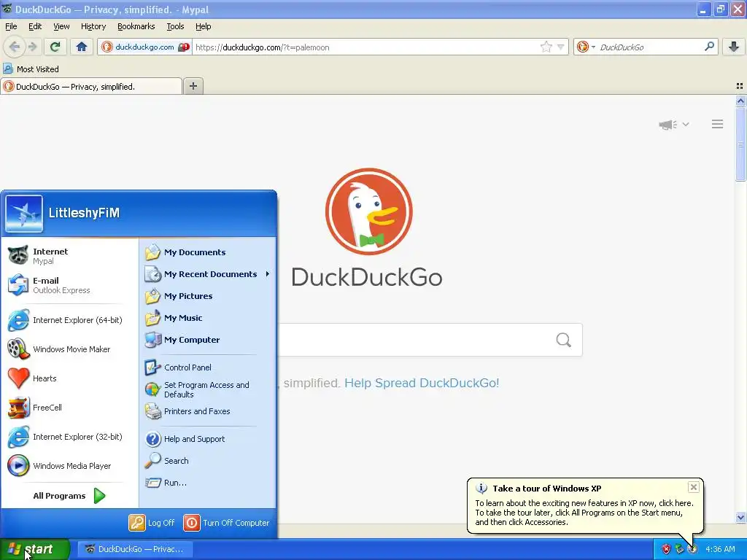Click the taskbar clock showing 4:36 AM
747x560 pixels.
720,549
